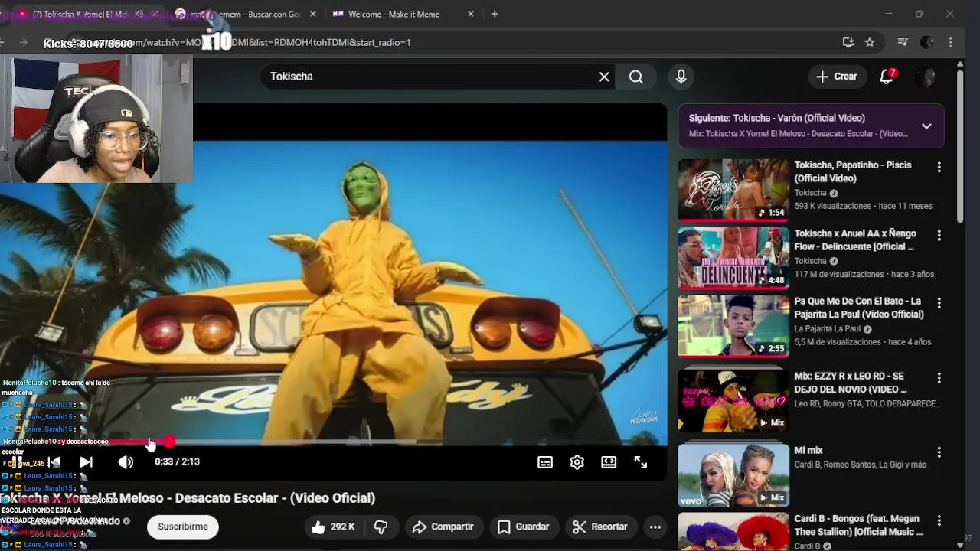
Task: Start voice search with microphone icon
Action: [x=681, y=77]
